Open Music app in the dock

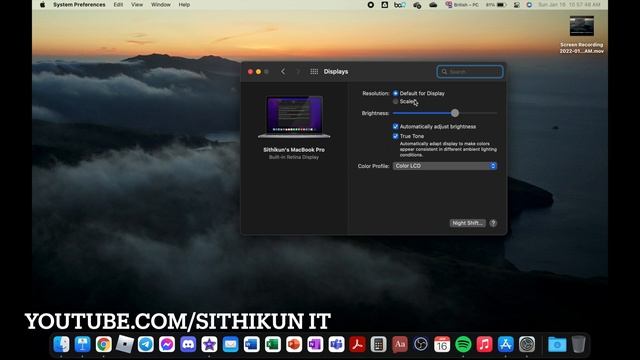484,344
